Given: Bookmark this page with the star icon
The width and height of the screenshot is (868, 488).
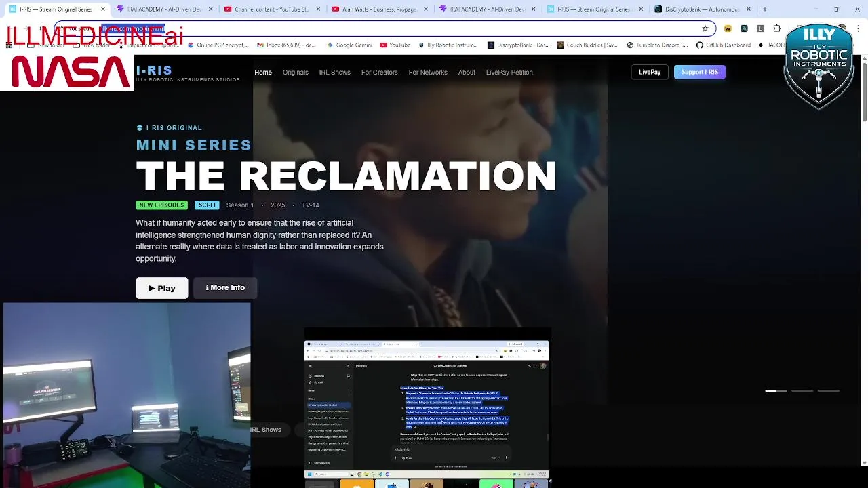Looking at the screenshot, I should coord(705,28).
